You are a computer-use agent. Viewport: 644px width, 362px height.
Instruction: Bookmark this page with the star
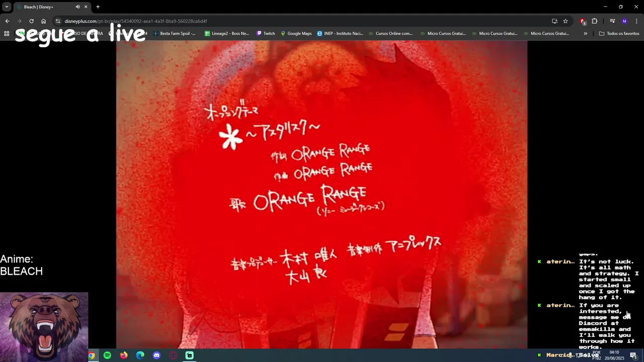point(566,21)
